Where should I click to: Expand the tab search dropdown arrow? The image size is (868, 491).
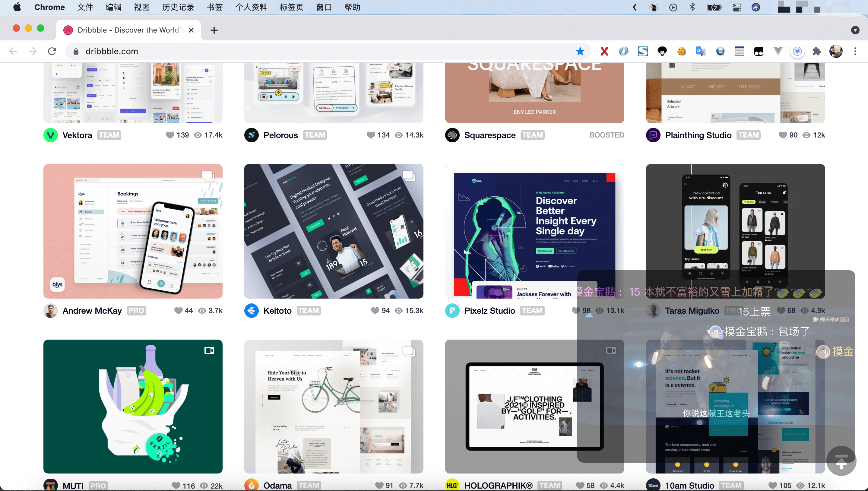[855, 30]
